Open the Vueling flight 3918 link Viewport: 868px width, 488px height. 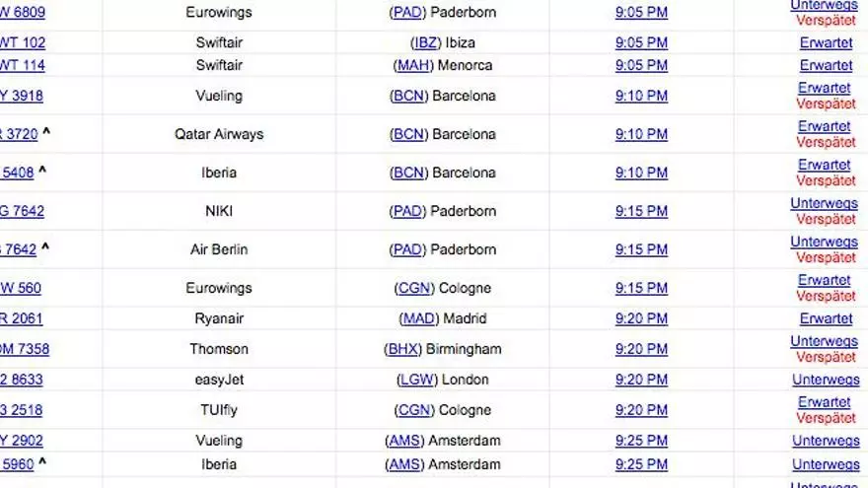[x=22, y=97]
